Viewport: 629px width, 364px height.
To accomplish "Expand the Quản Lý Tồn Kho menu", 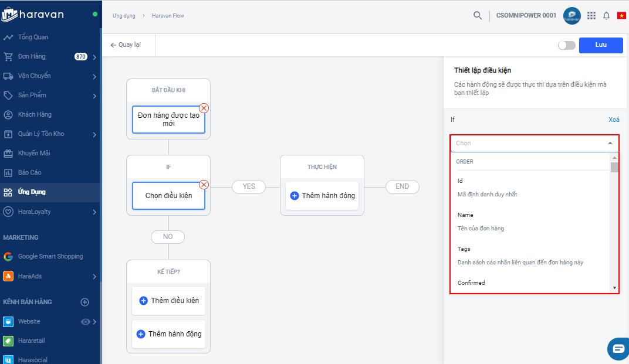I will pos(94,134).
